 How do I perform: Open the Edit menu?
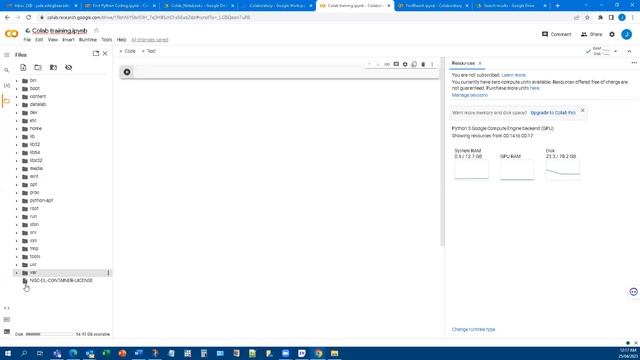39,40
